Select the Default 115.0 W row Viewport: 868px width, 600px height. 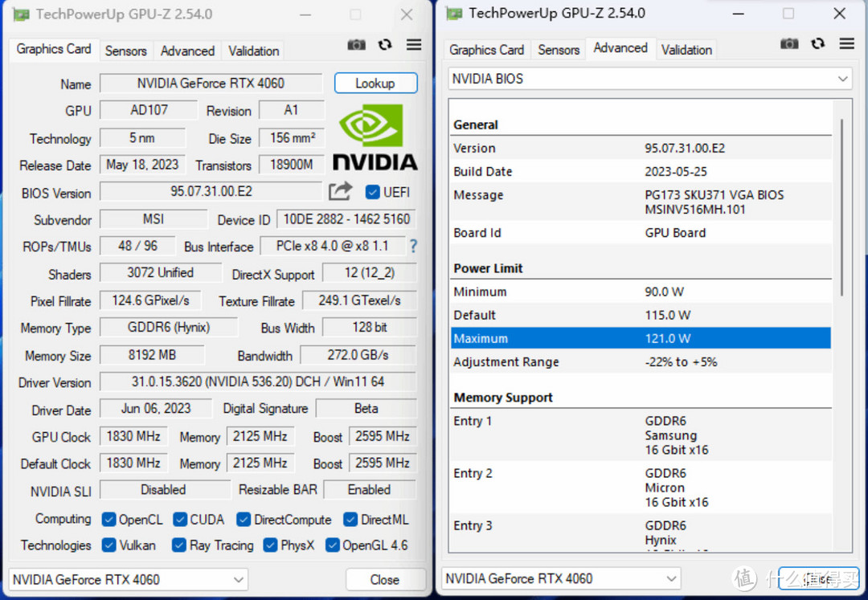641,315
